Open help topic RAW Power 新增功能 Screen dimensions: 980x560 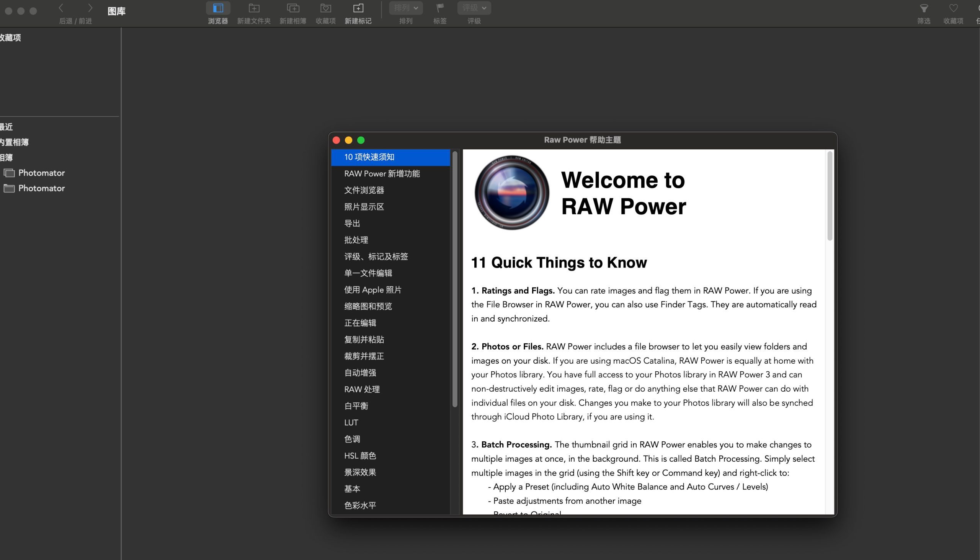[x=390, y=174]
